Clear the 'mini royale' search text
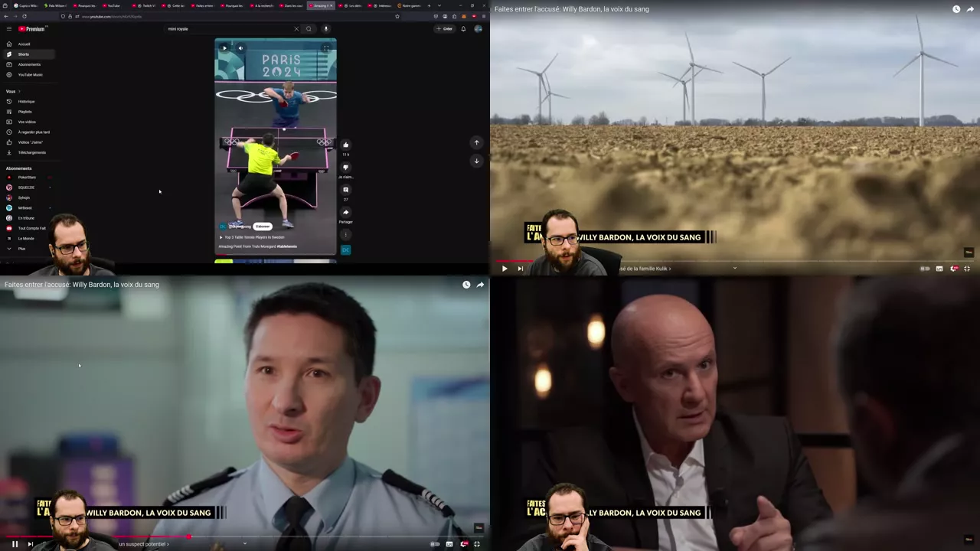The image size is (980, 551). pyautogui.click(x=296, y=29)
